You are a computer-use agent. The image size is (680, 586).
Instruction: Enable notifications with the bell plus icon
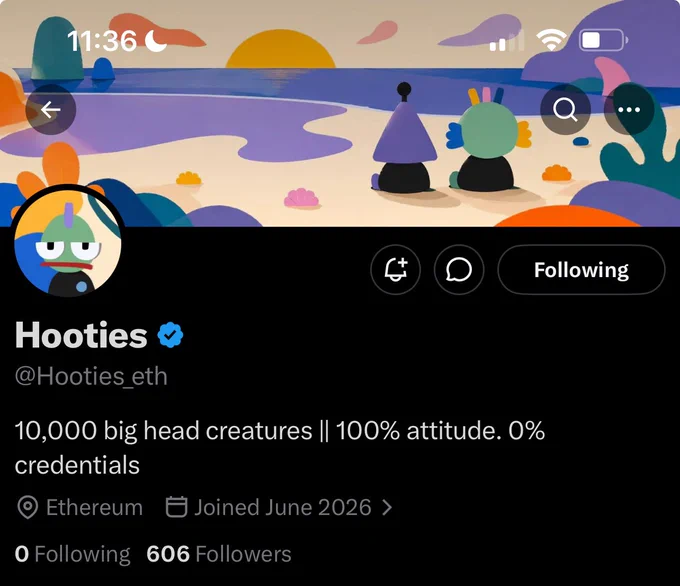pyautogui.click(x=396, y=269)
